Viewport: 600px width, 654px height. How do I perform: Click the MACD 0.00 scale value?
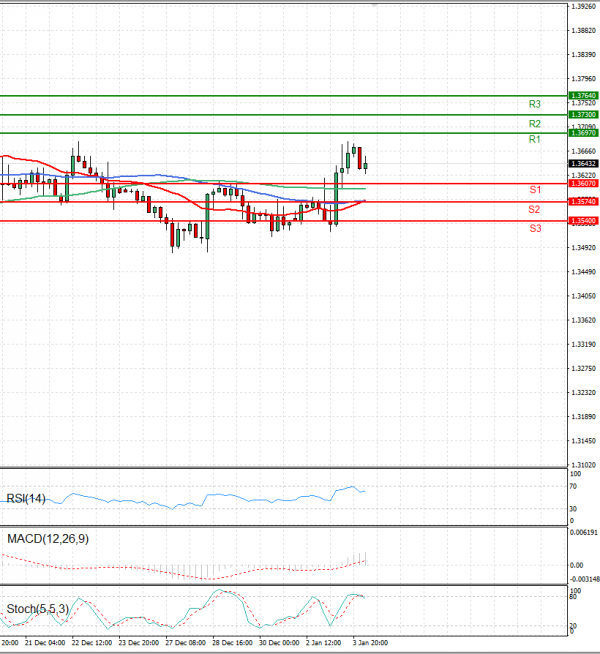click(577, 565)
